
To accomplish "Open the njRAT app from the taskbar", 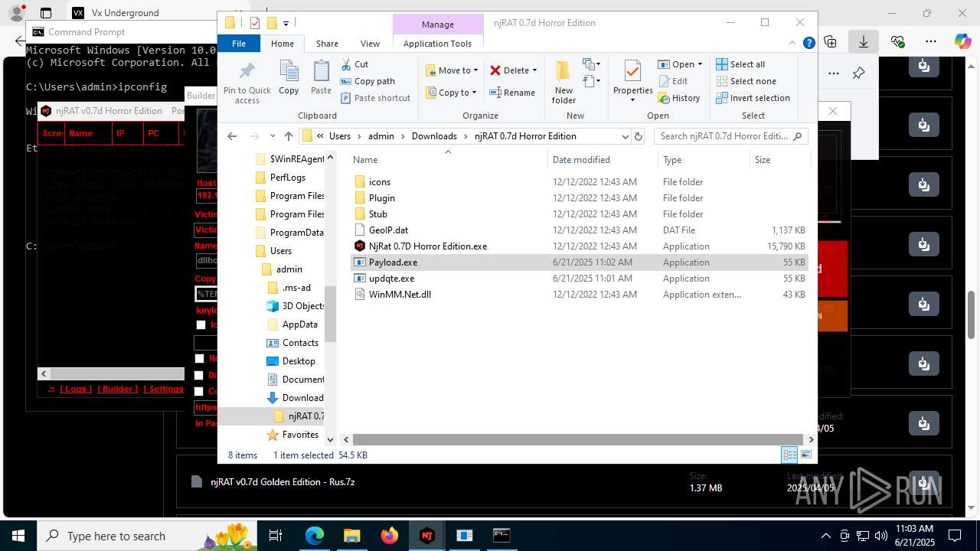I will tap(427, 536).
